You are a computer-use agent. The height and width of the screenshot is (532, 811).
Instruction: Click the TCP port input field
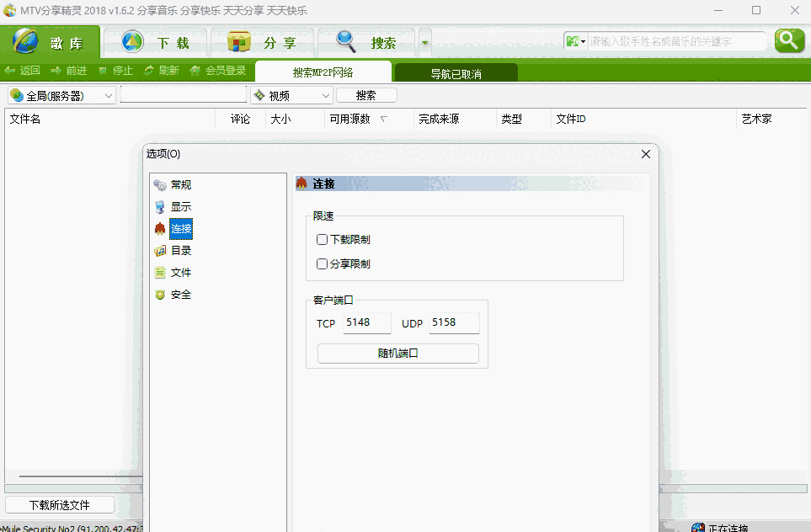(x=367, y=323)
